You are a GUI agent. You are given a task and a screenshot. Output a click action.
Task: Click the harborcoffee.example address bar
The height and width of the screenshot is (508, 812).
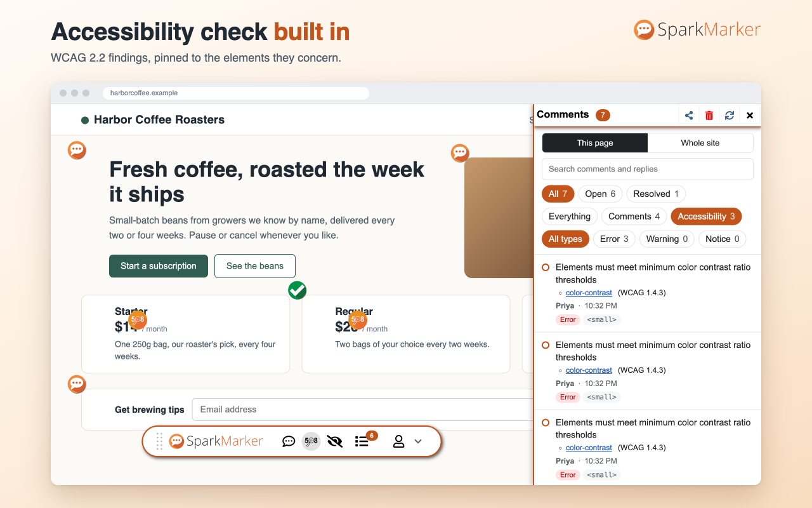(236, 93)
